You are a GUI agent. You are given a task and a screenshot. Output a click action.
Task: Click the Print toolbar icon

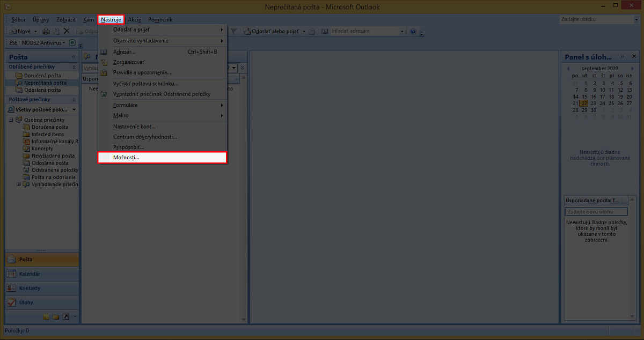click(46, 31)
